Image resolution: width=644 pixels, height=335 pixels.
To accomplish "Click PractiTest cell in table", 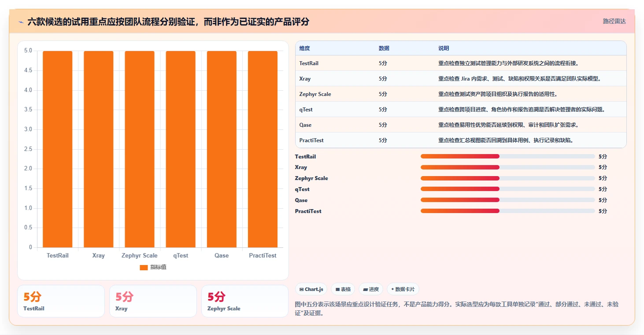I will pyautogui.click(x=311, y=140).
